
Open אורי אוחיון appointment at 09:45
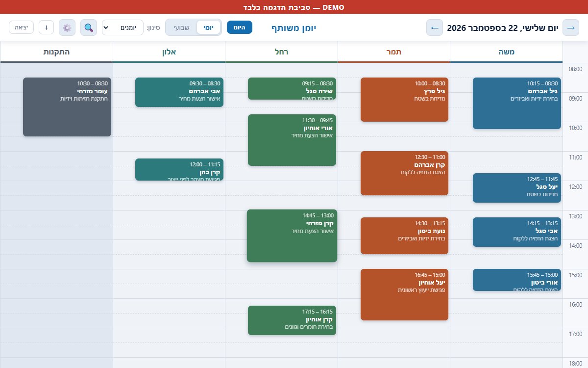tap(292, 140)
